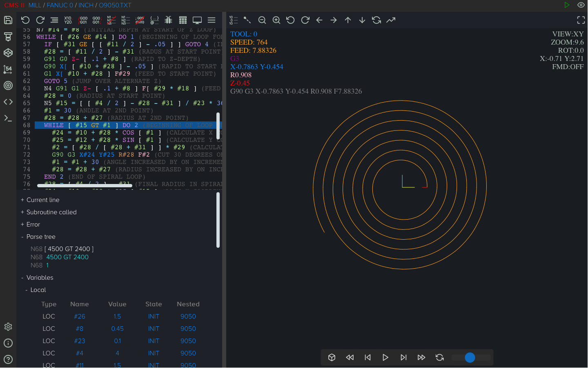Image resolution: width=588 pixels, height=368 pixels.
Task: Click the O9050.TXT file name breadcrumb
Action: (115, 5)
